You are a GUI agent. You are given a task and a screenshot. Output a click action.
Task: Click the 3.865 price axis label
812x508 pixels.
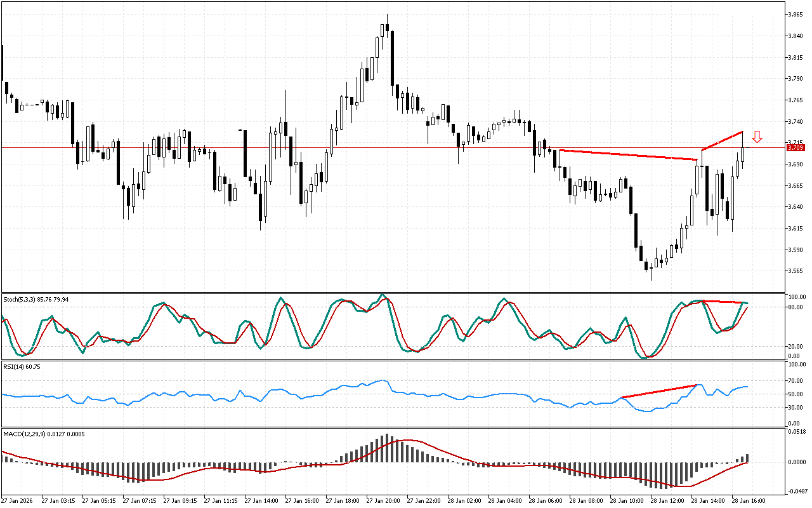coord(796,14)
